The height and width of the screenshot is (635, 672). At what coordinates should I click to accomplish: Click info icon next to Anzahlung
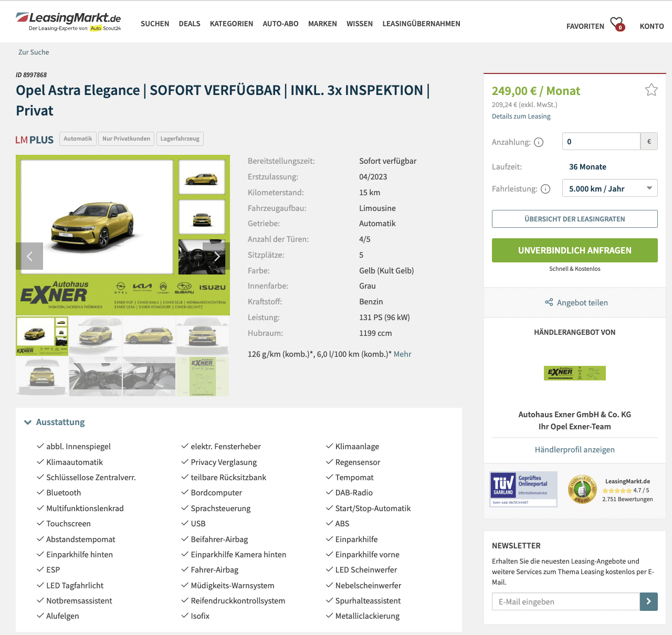(x=539, y=142)
